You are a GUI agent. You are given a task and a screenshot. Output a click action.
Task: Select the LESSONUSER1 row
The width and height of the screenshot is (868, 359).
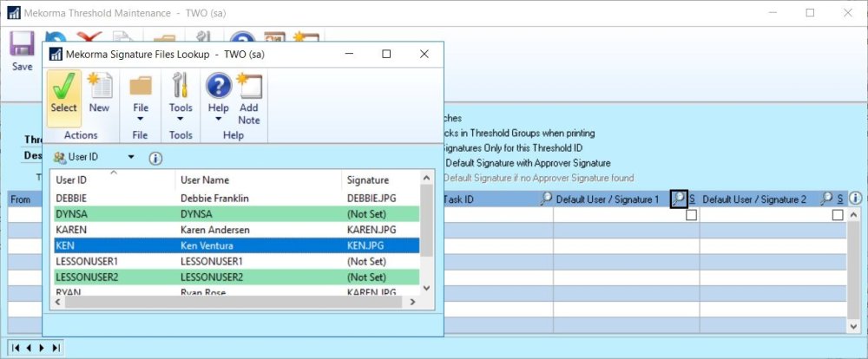pos(236,261)
